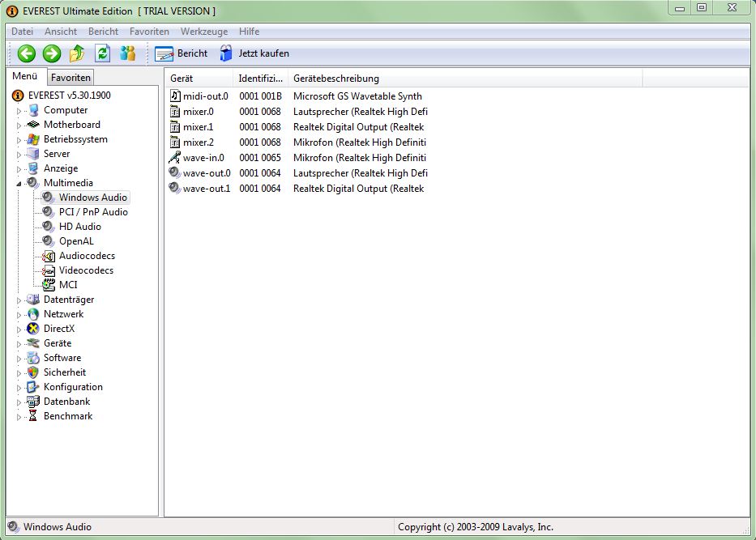This screenshot has width=756, height=540.
Task: Switch to the Favoriten tab
Action: pos(70,78)
